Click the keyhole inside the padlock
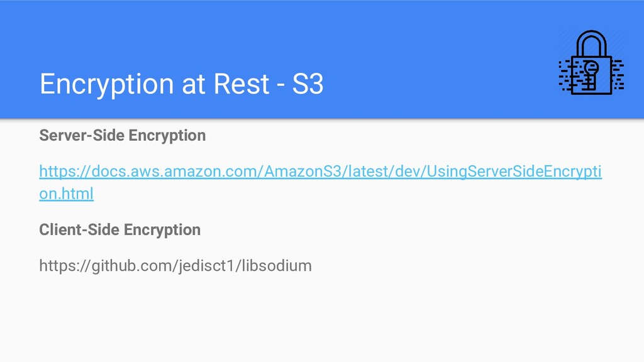 (x=591, y=74)
